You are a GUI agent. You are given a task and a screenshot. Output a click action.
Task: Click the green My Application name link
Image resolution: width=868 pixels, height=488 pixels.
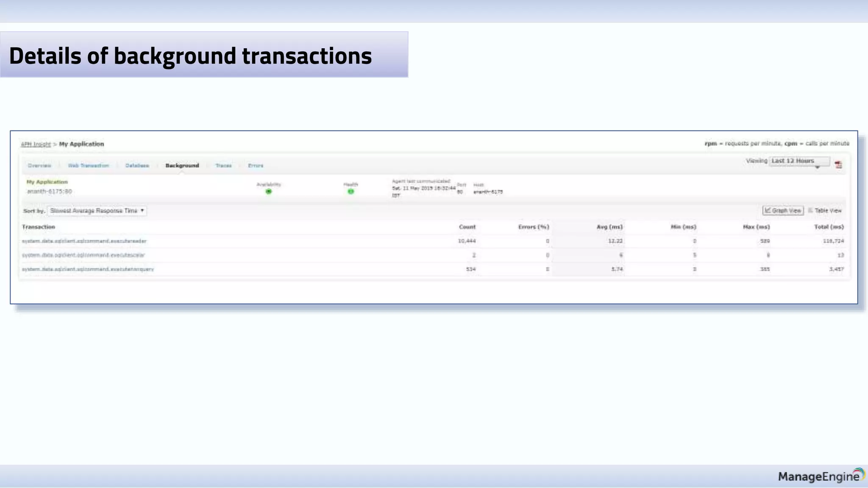tap(47, 182)
